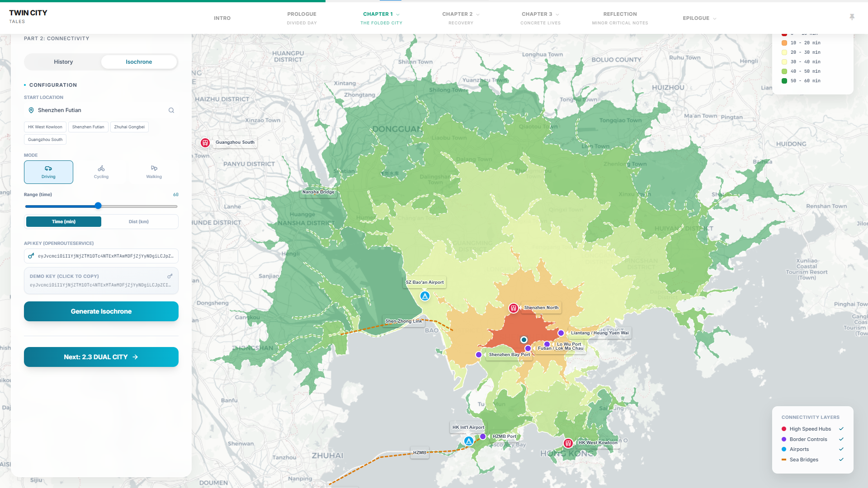Click the Range (time) slider handle

coord(98,206)
